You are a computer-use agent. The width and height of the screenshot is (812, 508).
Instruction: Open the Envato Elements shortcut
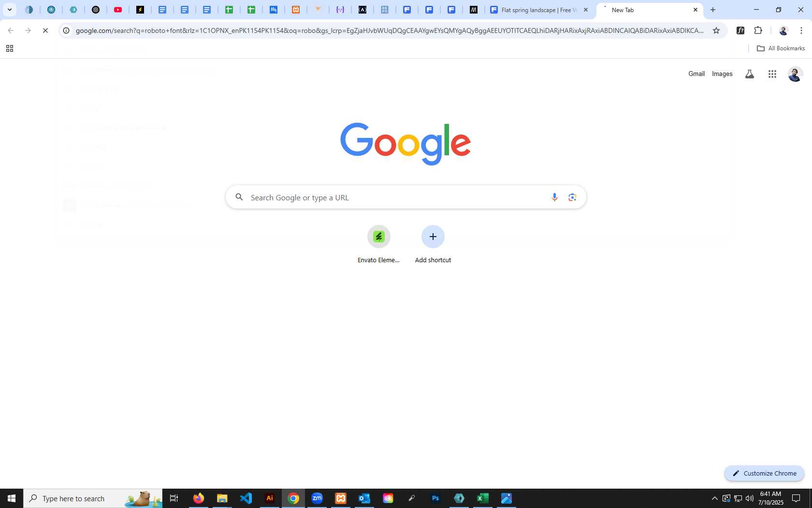point(378,244)
